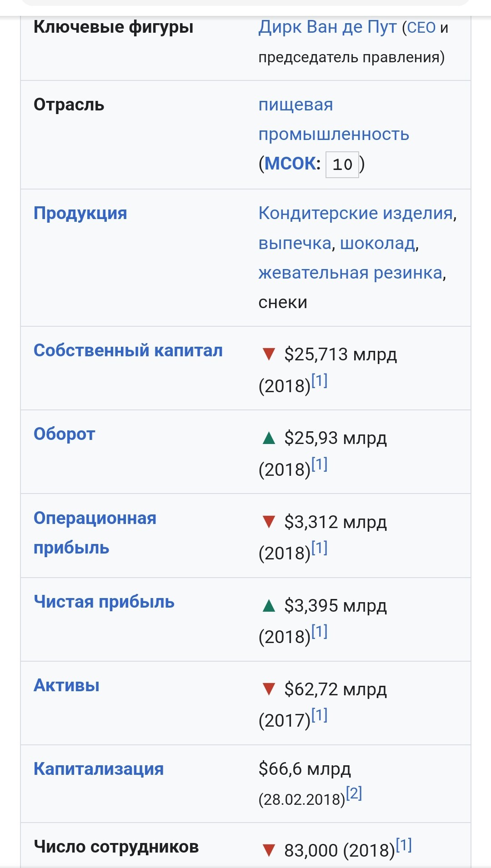
Task: Open the Кондитерские изделия link
Action: (356, 213)
